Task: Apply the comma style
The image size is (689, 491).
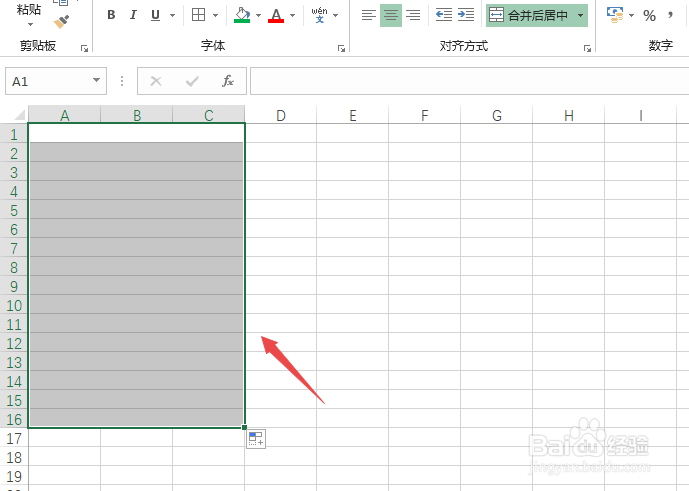Action: click(x=670, y=16)
